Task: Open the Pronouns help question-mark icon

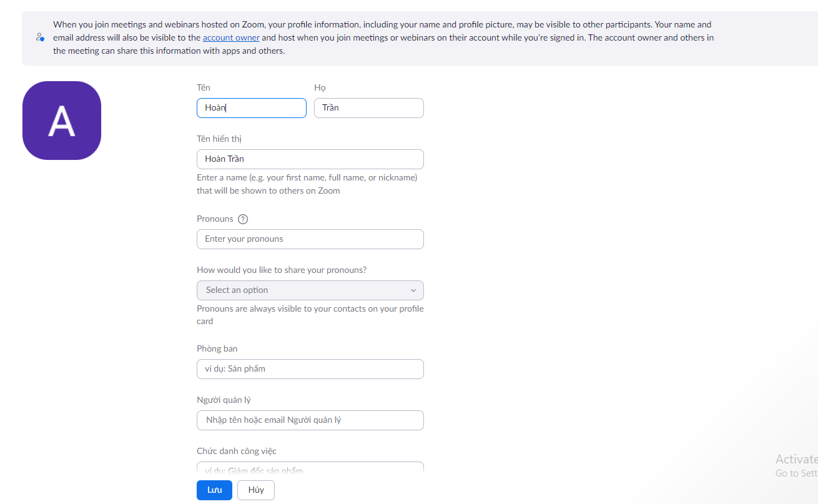Action: pyautogui.click(x=243, y=219)
